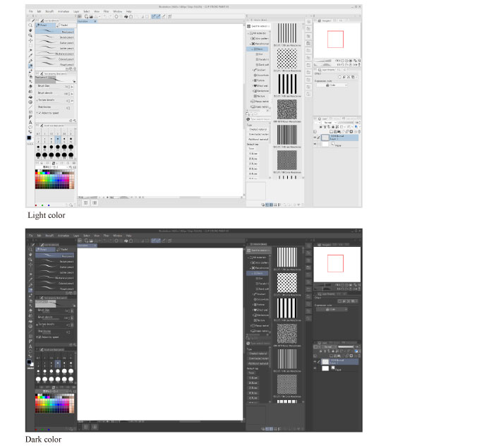489x448 pixels.
Task: Select Hand move tool in dark-theme toolbox
Action: [30, 255]
